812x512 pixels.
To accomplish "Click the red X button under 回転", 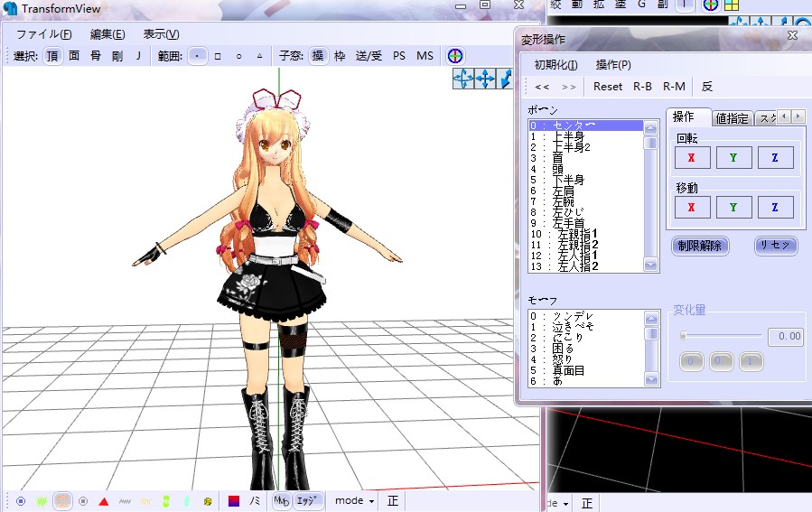I will coord(692,158).
